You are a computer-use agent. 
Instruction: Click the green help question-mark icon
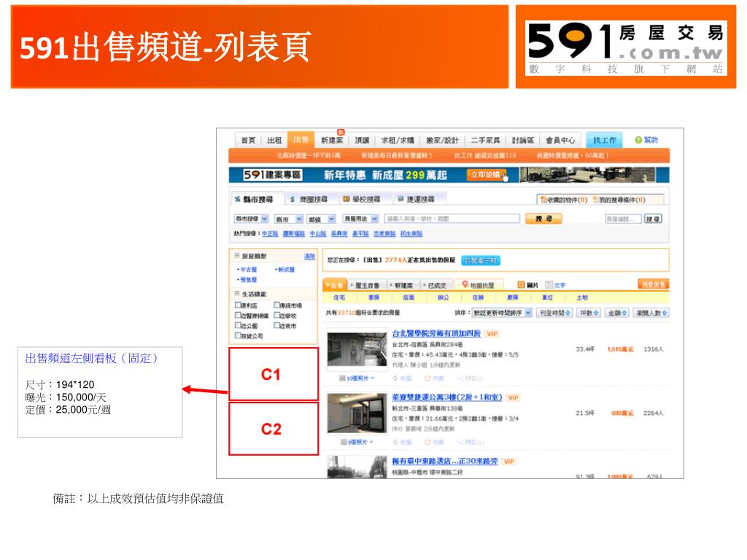point(638,140)
